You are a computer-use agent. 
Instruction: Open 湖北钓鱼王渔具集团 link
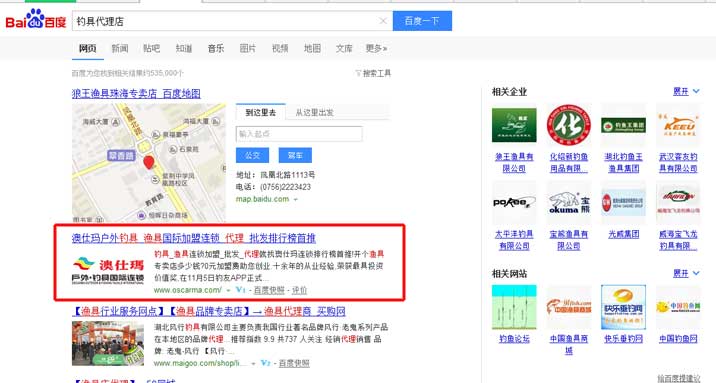(623, 163)
